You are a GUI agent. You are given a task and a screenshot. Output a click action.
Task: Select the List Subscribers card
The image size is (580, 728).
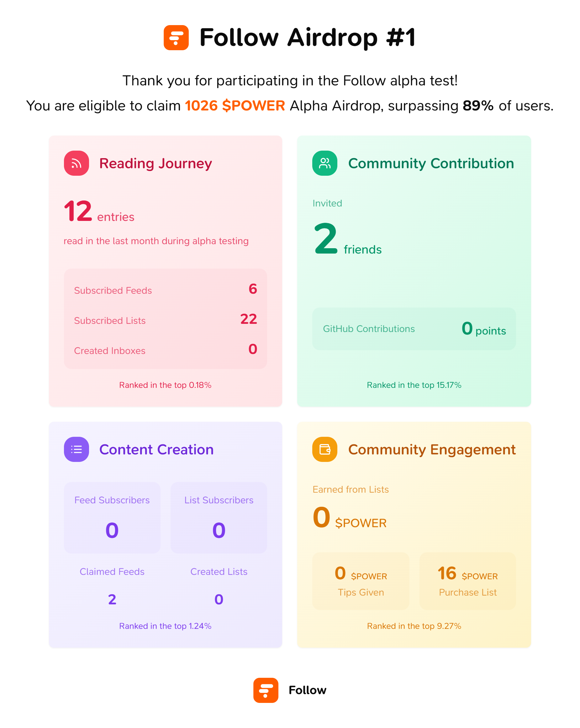pos(219,517)
